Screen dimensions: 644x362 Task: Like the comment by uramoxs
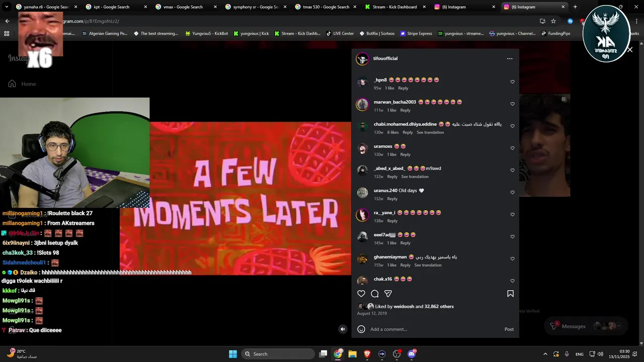(513, 148)
